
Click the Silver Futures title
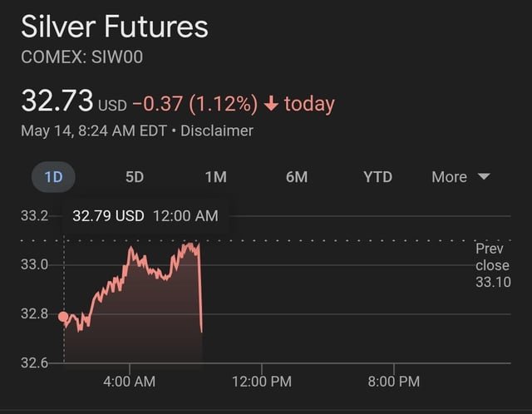point(114,27)
